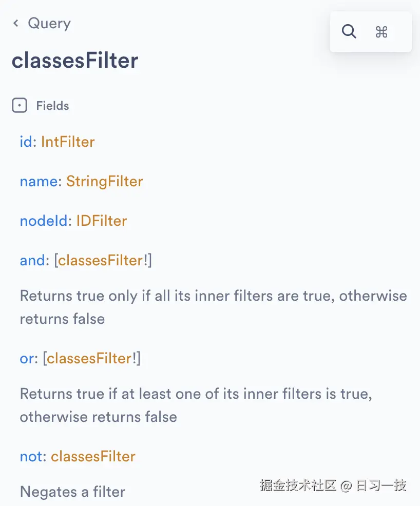Click the classesFilter link under or
The width and height of the screenshot is (420, 506).
coord(91,358)
